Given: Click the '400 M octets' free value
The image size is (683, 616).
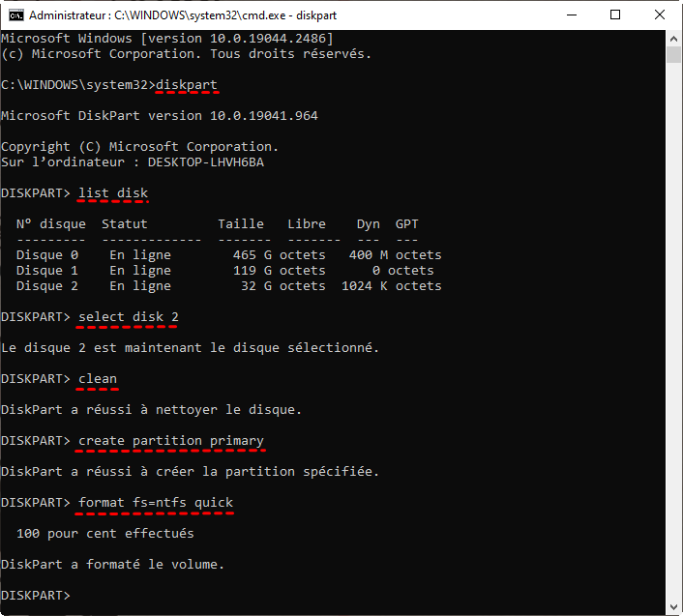Looking at the screenshot, I should (395, 254).
